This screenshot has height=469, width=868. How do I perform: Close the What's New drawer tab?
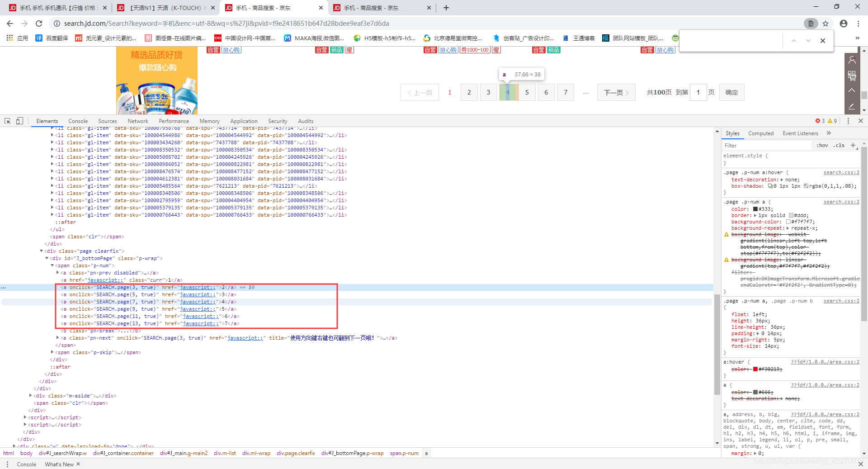[x=78, y=464]
